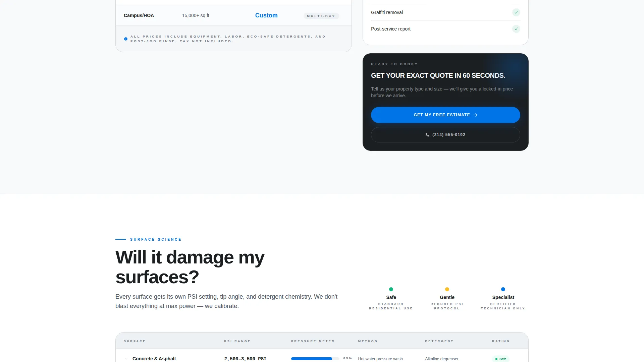This screenshot has height=362, width=644.
Task: Click the Detergent column header
Action: coord(439,341)
